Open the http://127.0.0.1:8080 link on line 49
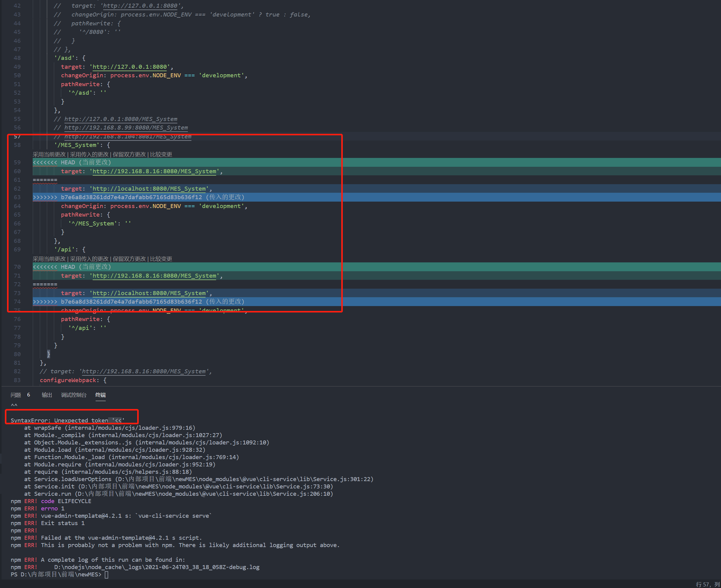This screenshot has height=588, width=721. tap(130, 67)
